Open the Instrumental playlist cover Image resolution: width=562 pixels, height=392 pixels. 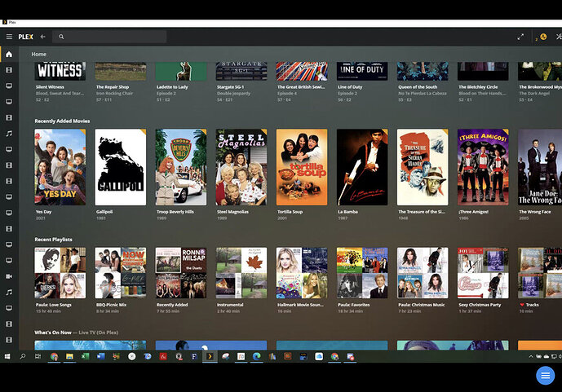coord(241,273)
